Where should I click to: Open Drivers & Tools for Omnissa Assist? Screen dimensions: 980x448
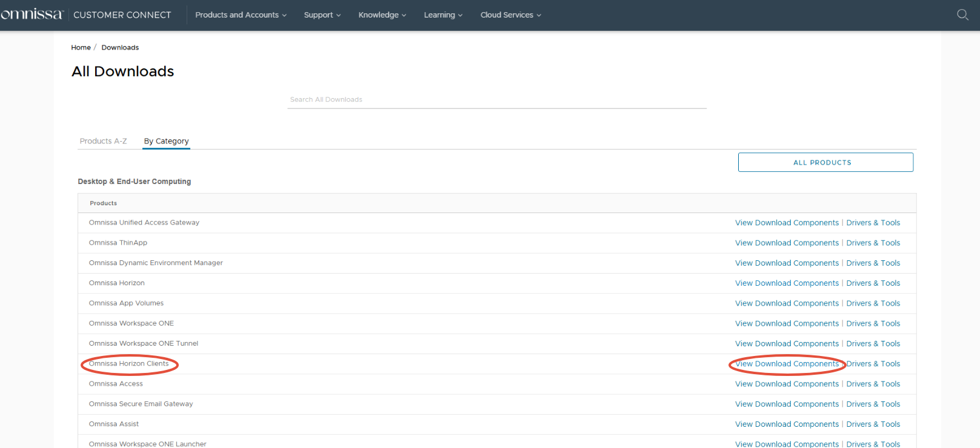tap(873, 424)
